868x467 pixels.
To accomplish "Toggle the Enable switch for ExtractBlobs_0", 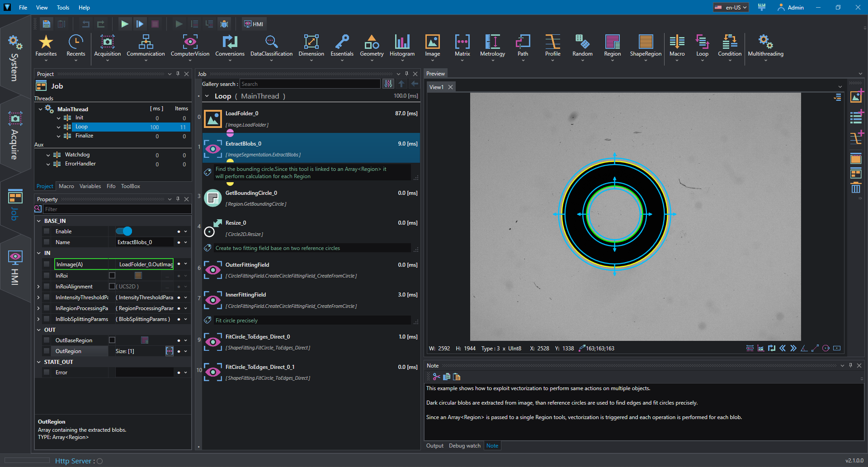I will pos(123,231).
